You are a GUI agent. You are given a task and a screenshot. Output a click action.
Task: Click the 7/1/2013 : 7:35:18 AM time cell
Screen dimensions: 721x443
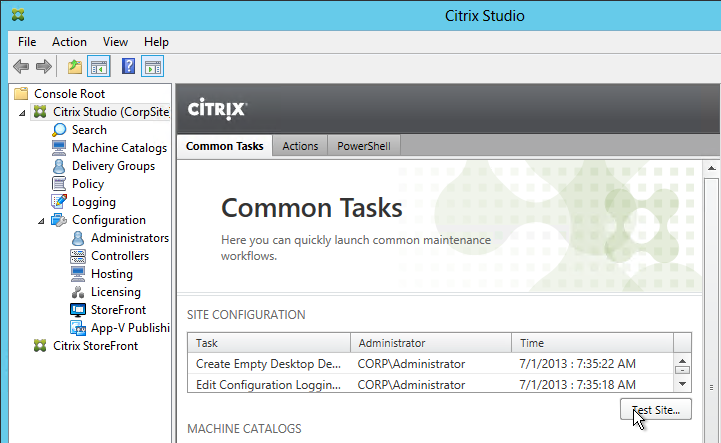coord(578,384)
